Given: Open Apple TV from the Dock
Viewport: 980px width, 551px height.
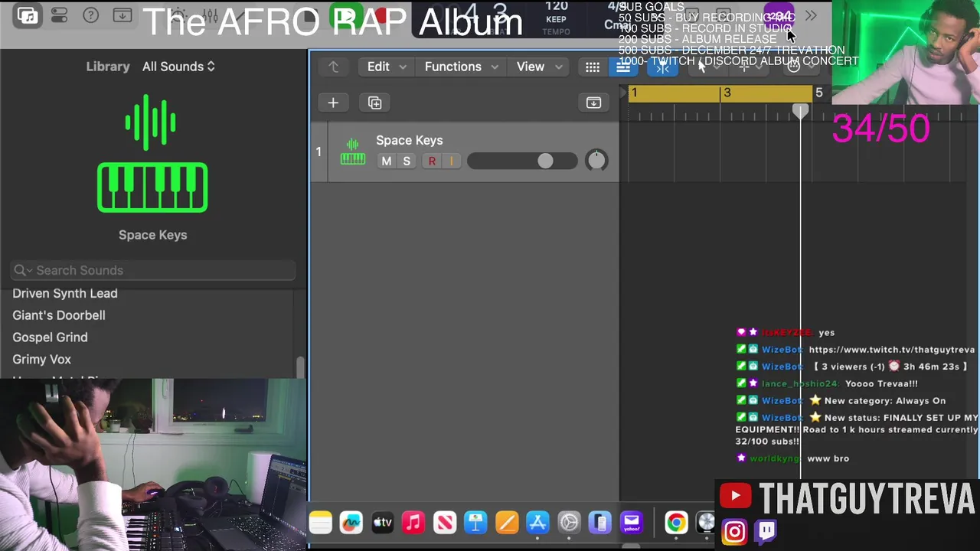Looking at the screenshot, I should [x=382, y=523].
